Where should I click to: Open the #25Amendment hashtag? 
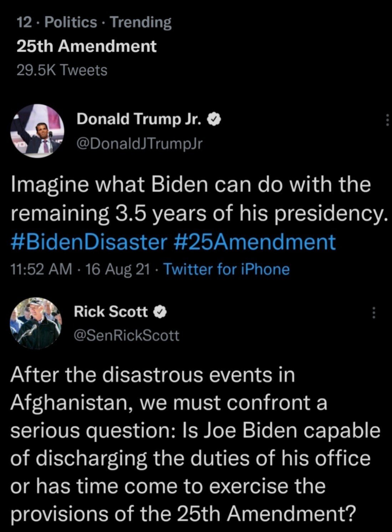(x=255, y=242)
